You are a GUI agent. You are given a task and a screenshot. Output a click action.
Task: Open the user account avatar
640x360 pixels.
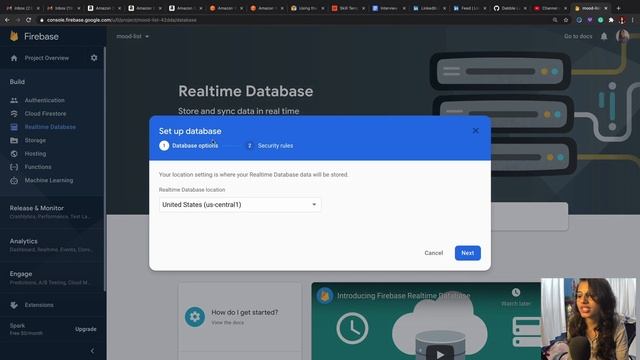coord(622,36)
